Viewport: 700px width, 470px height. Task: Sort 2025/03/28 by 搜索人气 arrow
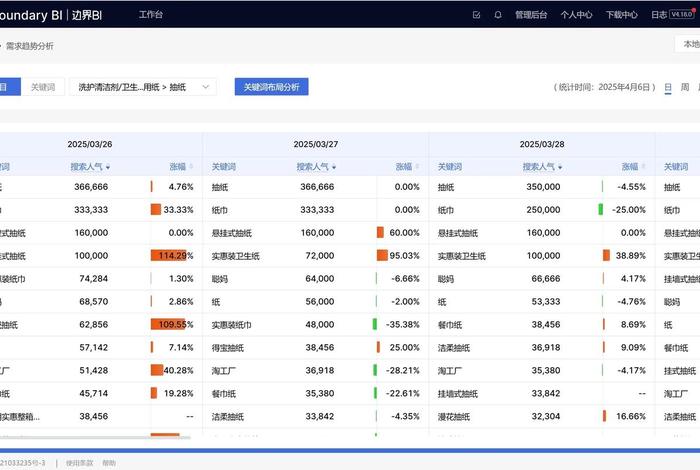pos(560,167)
